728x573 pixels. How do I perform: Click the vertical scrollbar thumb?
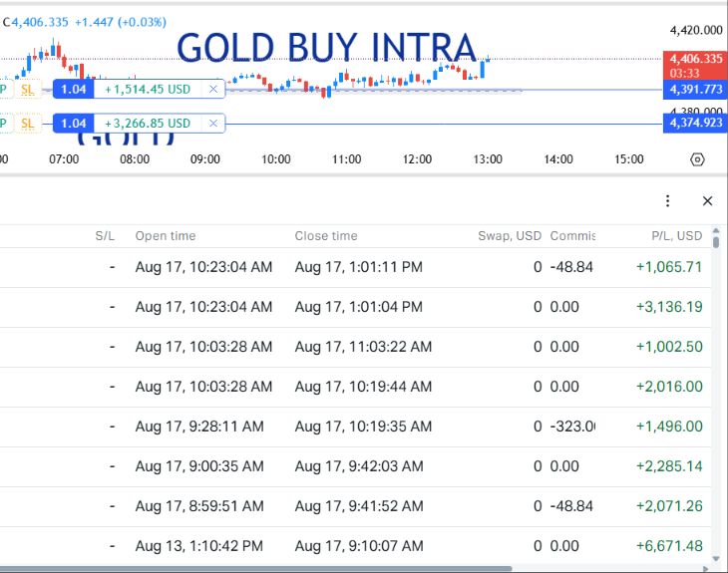(x=716, y=242)
